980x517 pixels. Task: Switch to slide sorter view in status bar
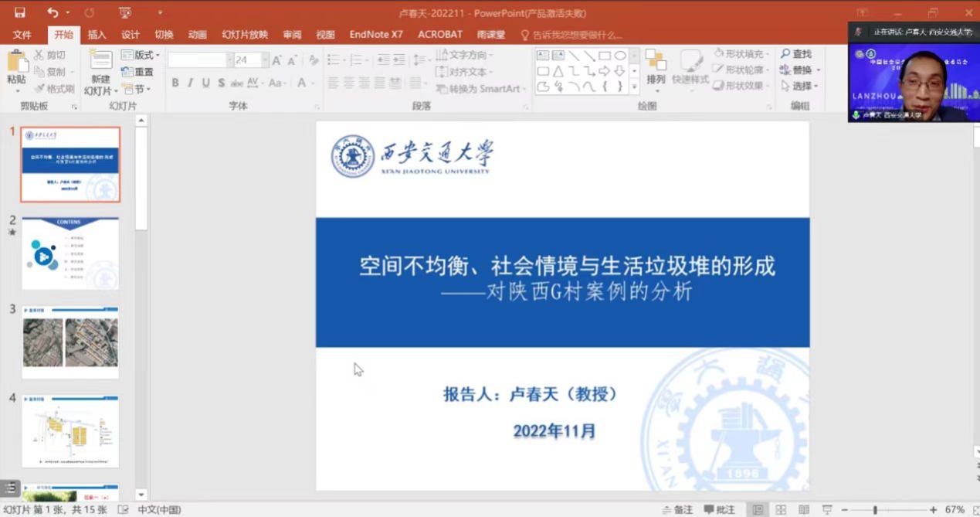[x=781, y=510]
